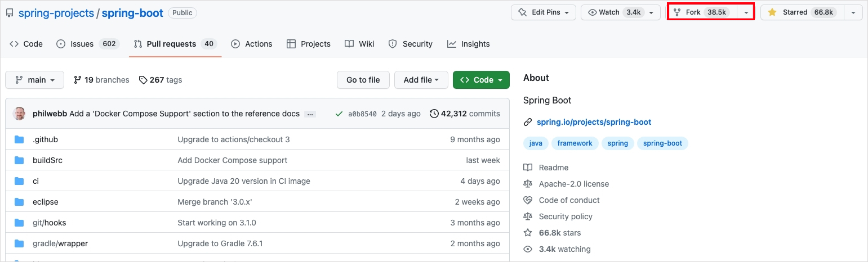This screenshot has height=262, width=868.
Task: Open the Wiki tab
Action: coord(359,44)
